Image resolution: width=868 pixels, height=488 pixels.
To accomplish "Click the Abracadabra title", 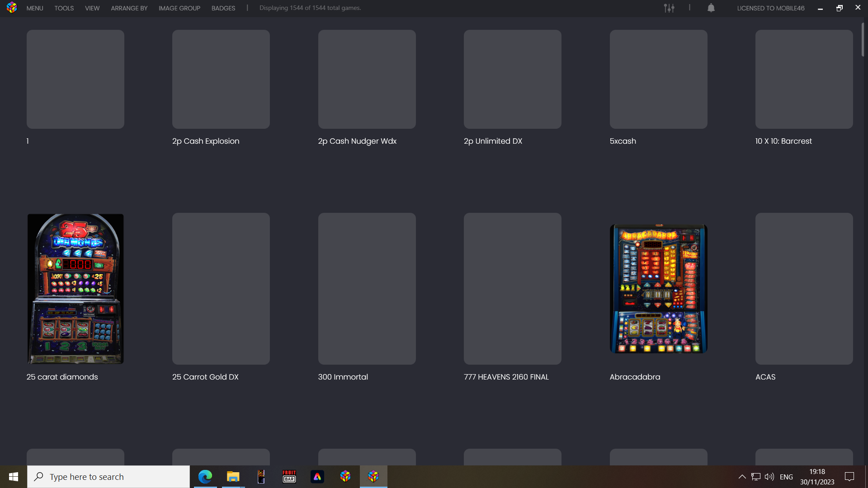I will pos(635,377).
